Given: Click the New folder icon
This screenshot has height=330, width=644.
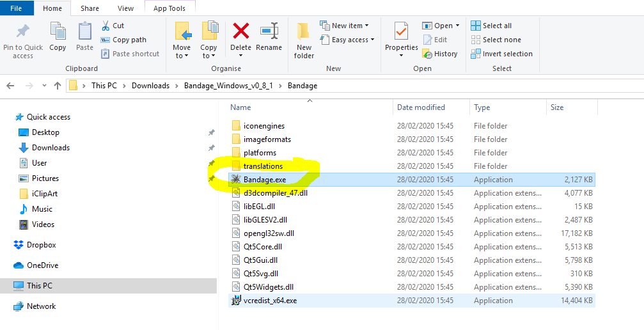Looking at the screenshot, I should [304, 32].
